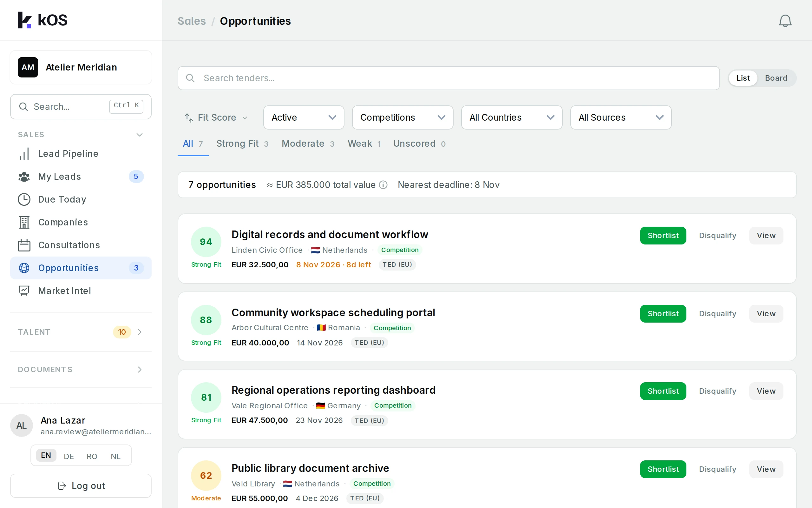Click the Consultations calendar icon
Viewport: 812px width, 508px height.
coord(24,245)
